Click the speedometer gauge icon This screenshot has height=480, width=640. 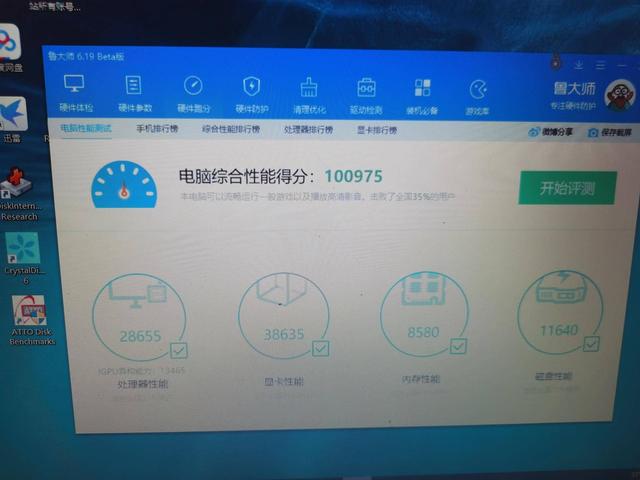tap(124, 184)
